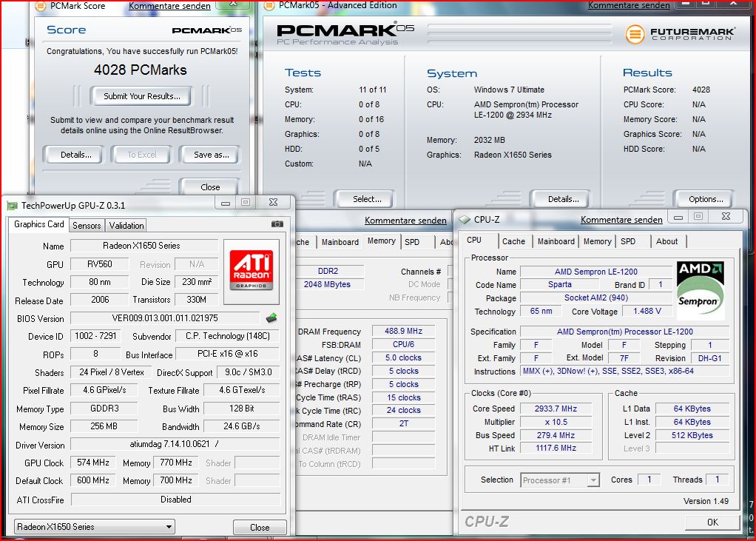The height and width of the screenshot is (541, 756).
Task: Click the Device ID 1002 - 7291 field
Action: (95, 336)
